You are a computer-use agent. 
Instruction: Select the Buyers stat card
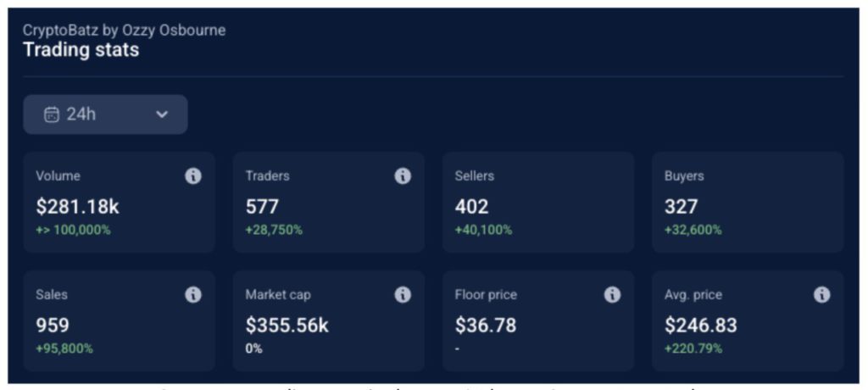pyautogui.click(x=747, y=202)
